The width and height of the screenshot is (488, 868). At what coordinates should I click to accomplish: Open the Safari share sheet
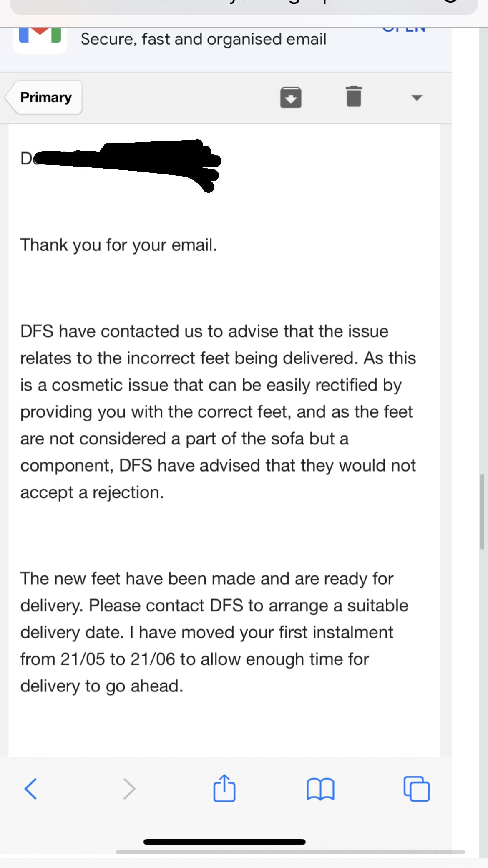(x=224, y=788)
